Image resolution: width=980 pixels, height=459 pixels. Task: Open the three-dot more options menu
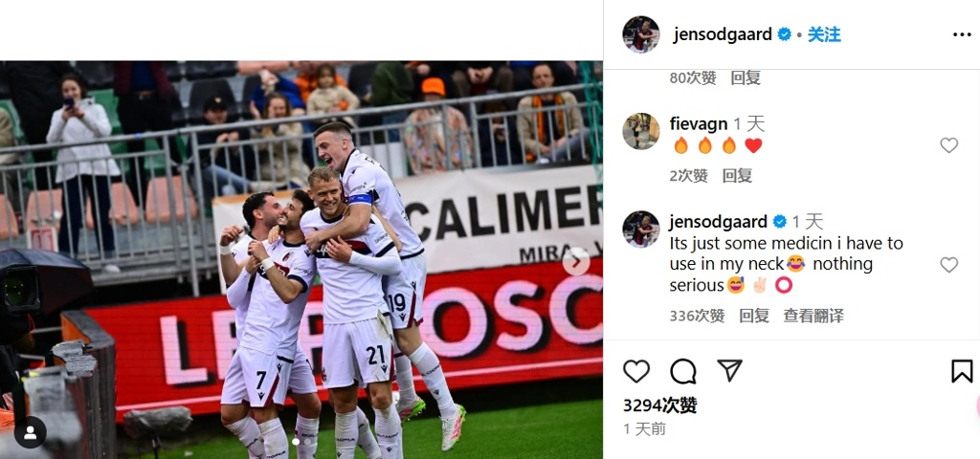tap(962, 34)
